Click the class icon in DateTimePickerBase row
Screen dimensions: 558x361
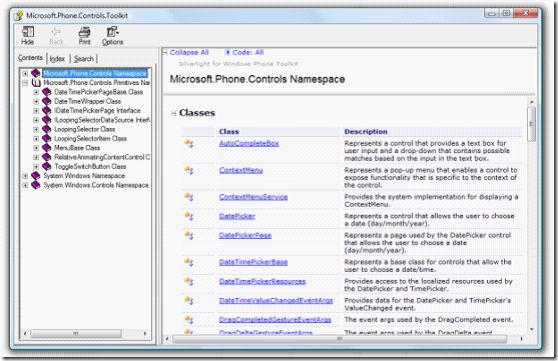189,262
